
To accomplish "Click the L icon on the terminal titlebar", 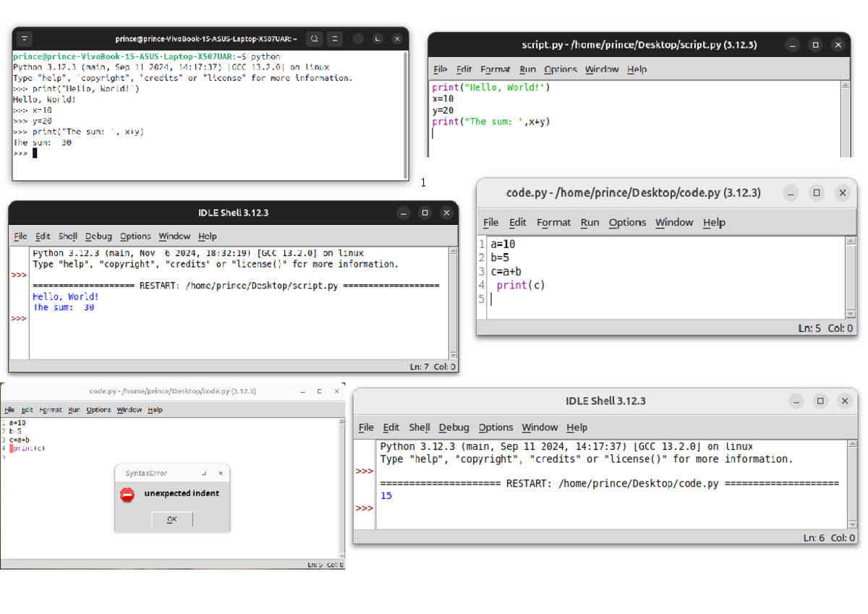I will [376, 38].
